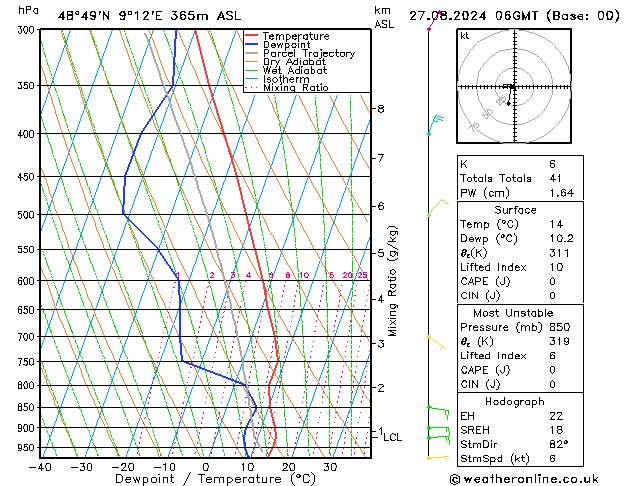Screen dimensions: 629x486
Task: Click the '300' pressure level label
Action: pos(28,30)
